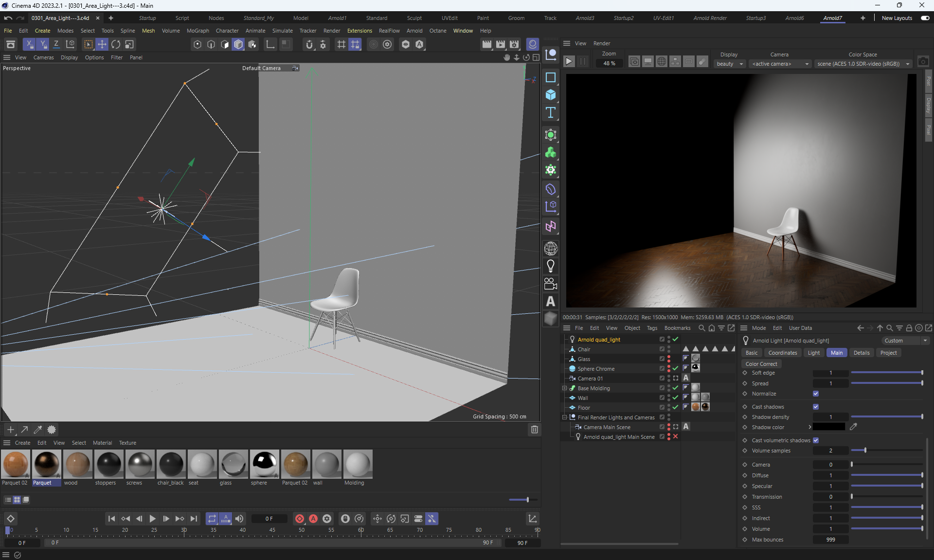Uncheck the Normalize checkbox
This screenshot has height=560, width=934.
(816, 394)
